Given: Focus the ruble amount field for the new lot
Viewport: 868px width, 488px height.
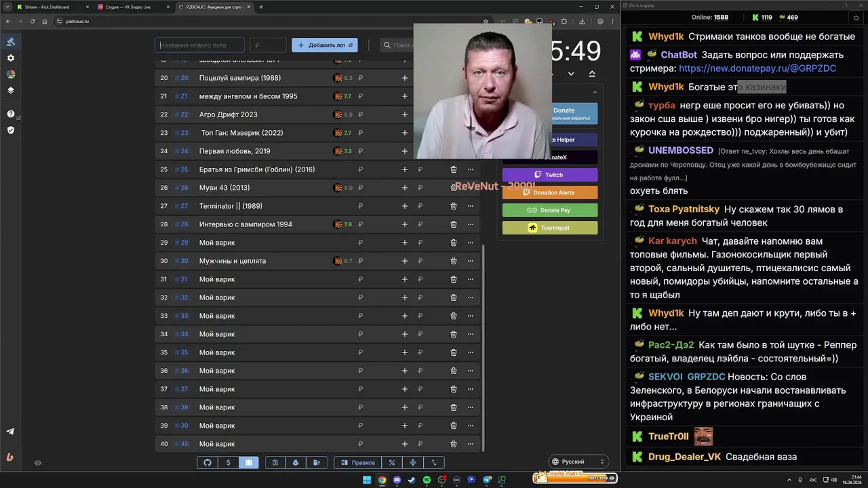Looking at the screenshot, I should tap(269, 45).
